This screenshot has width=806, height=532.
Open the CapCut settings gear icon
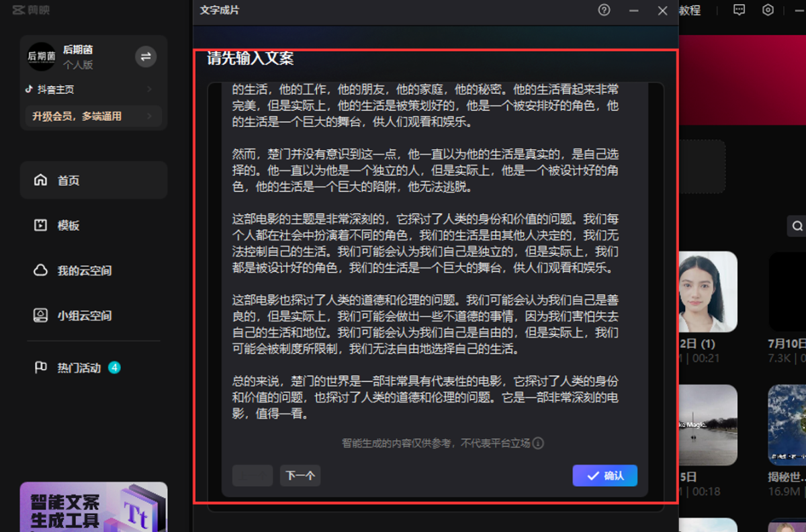click(x=768, y=10)
